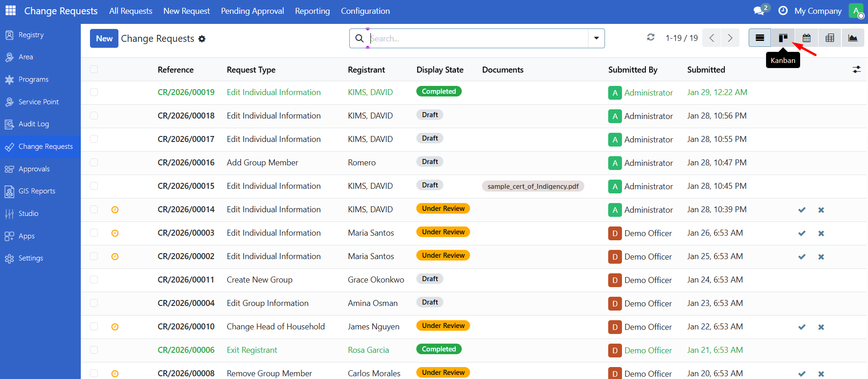The width and height of the screenshot is (868, 379).
Task: Open the Configuration menu
Action: tap(365, 11)
